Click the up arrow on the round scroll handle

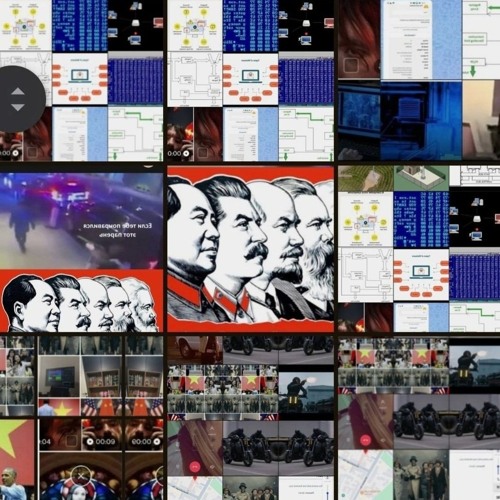[18, 91]
